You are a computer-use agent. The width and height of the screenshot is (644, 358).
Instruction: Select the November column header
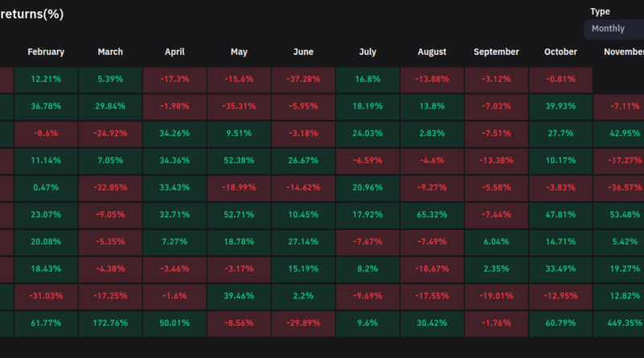[x=624, y=52]
